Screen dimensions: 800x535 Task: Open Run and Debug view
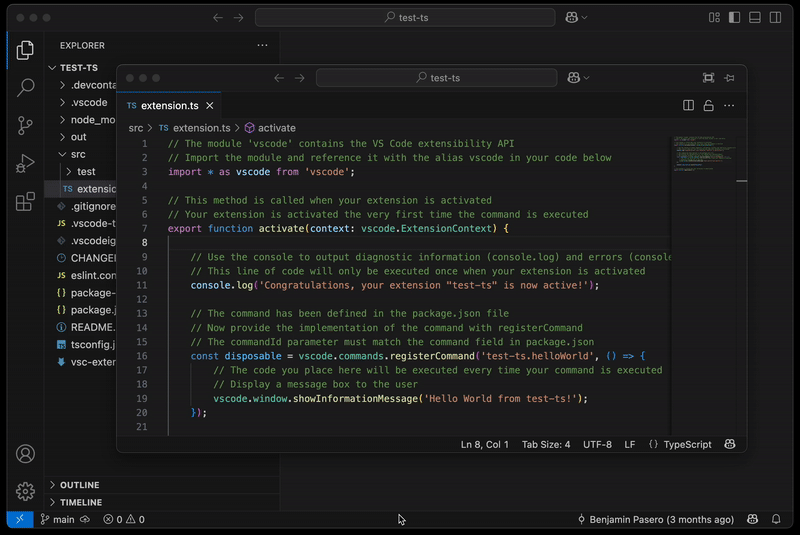coord(25,163)
